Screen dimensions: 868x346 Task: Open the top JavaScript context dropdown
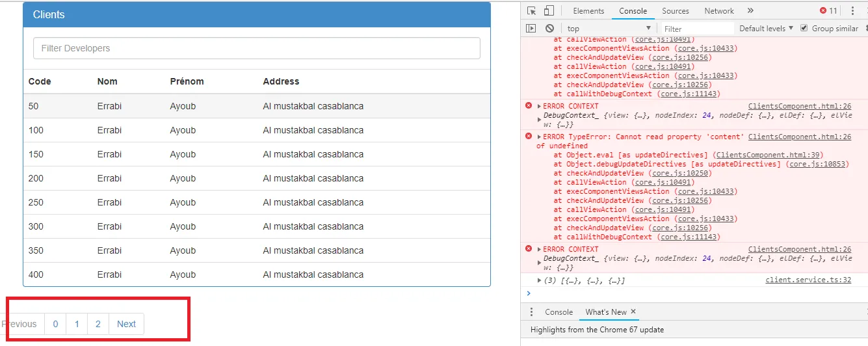(609, 29)
